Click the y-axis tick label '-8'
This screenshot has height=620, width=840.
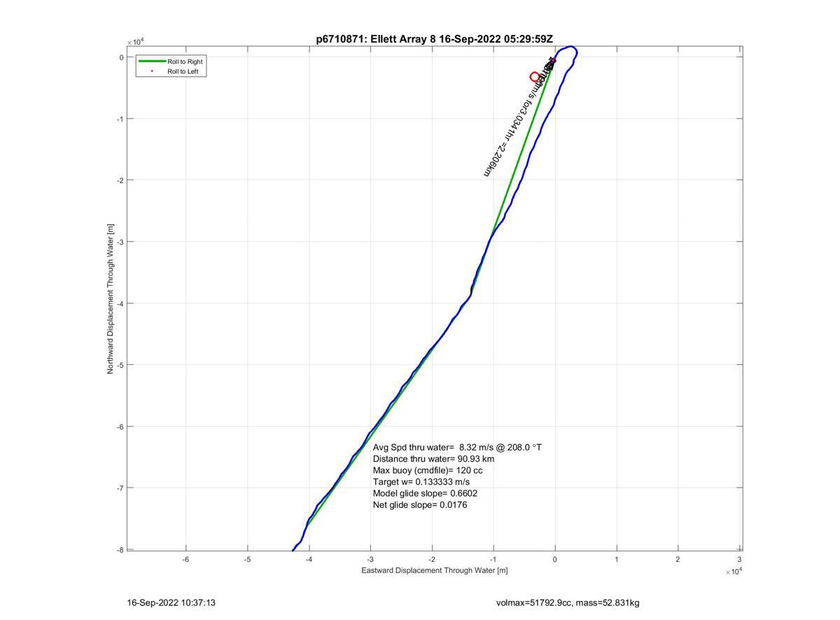120,550
